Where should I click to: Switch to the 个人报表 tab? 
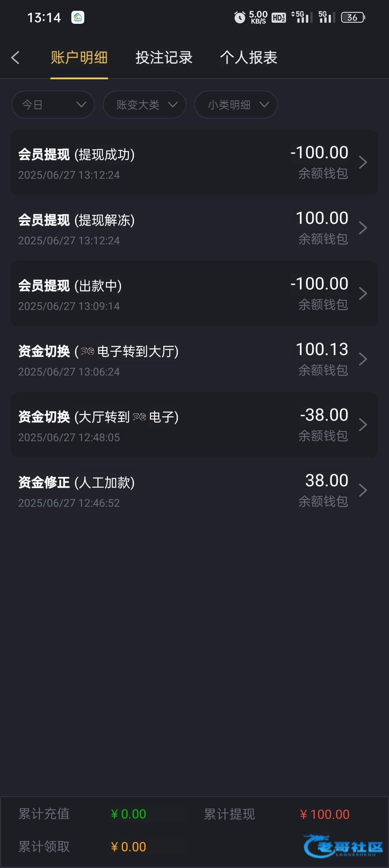pyautogui.click(x=249, y=58)
